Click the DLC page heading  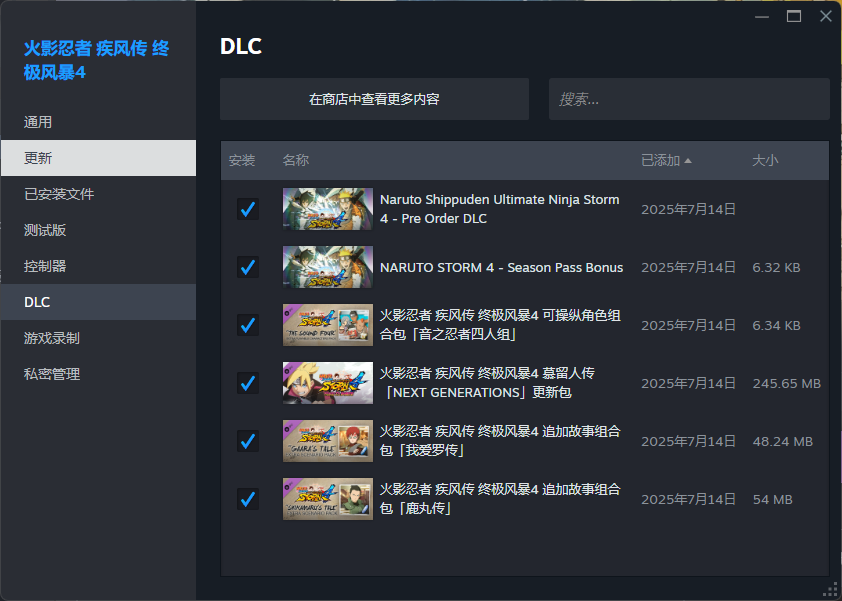coord(241,46)
